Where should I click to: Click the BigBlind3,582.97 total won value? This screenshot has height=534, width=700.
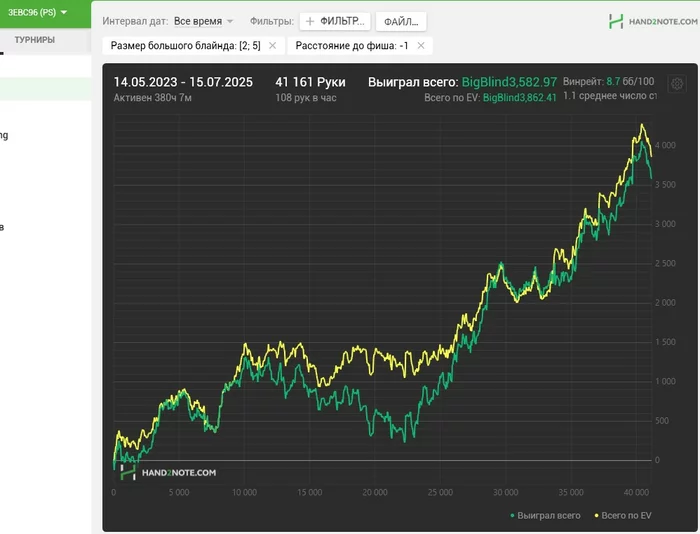[509, 82]
